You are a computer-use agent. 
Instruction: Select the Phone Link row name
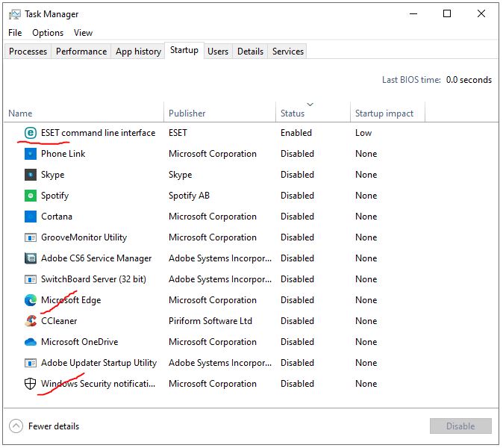[x=63, y=154]
